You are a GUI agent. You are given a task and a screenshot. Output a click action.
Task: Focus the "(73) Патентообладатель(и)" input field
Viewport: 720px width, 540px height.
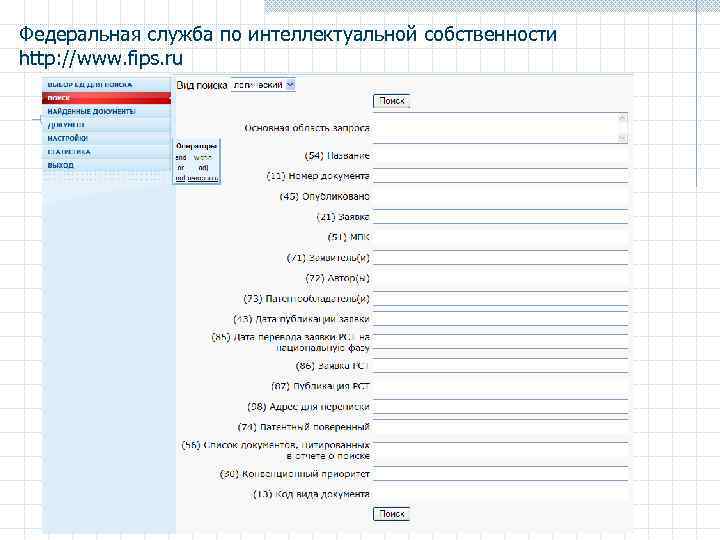coord(501,299)
